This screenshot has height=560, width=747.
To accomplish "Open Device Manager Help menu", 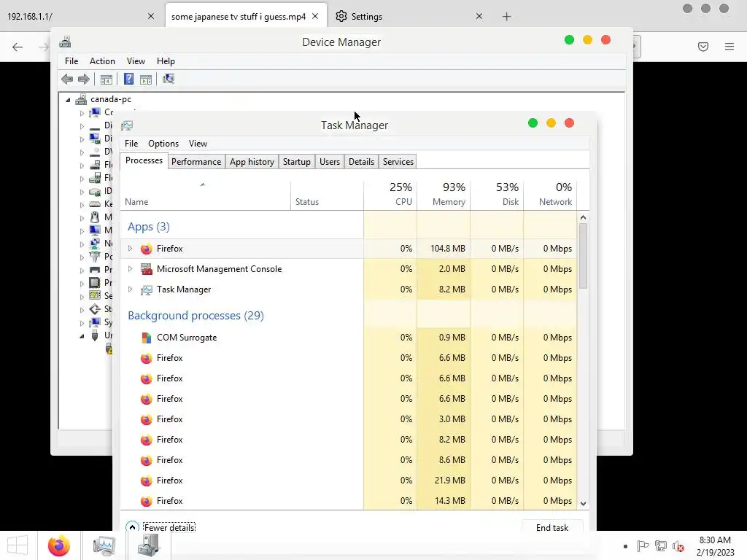I will tap(166, 61).
